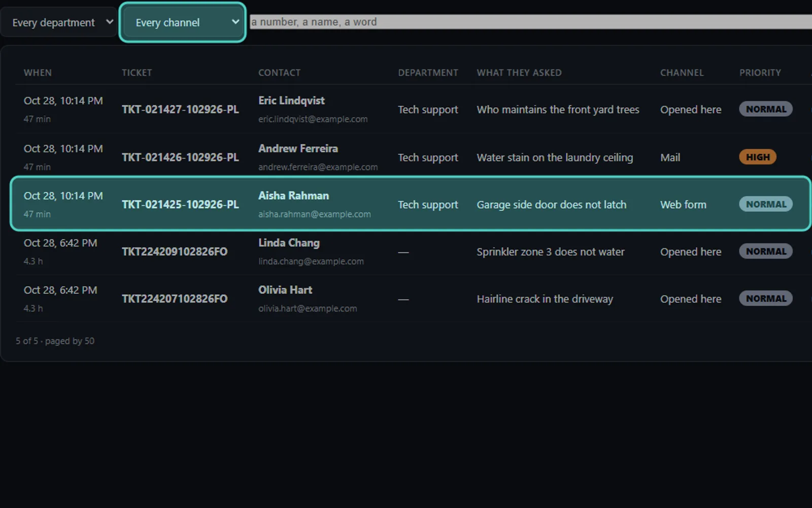Click Opened here in Linda Chang row
Image resolution: width=812 pixels, height=508 pixels.
690,252
